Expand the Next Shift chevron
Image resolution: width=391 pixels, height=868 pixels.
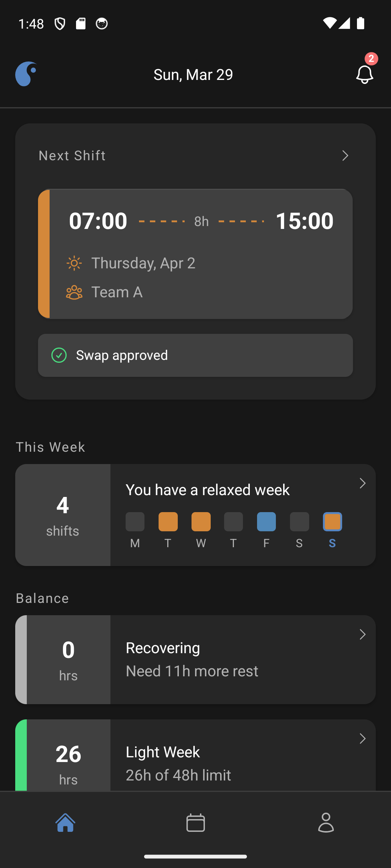click(x=345, y=156)
